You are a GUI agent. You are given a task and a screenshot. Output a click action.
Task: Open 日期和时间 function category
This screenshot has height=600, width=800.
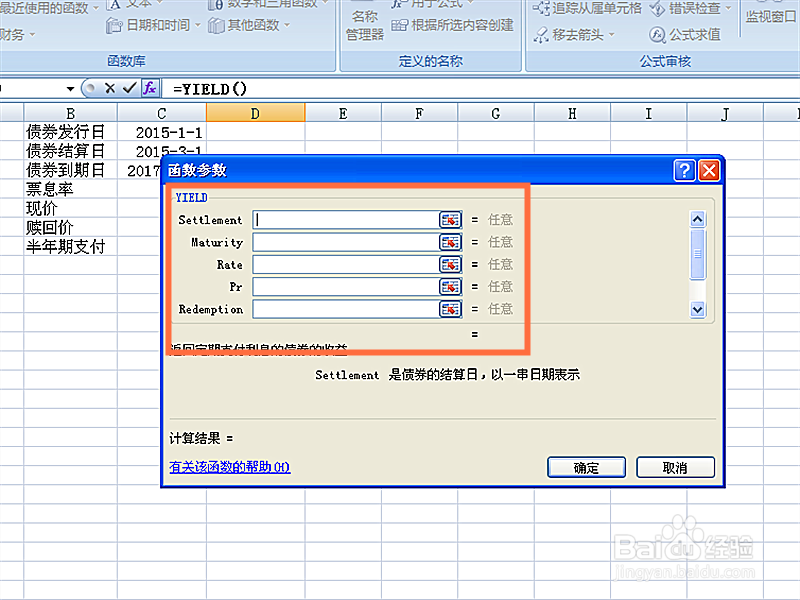153,25
